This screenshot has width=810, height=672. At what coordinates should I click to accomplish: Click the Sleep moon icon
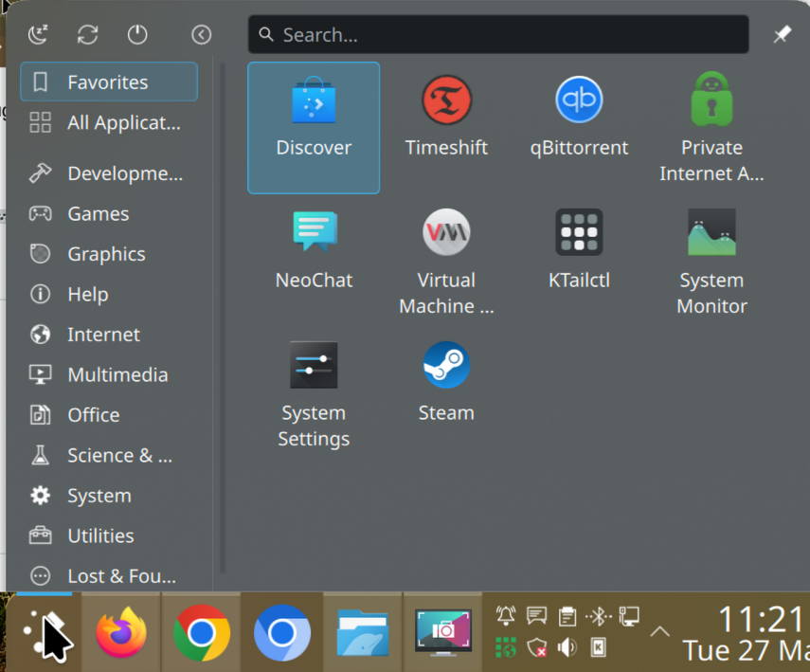[39, 35]
